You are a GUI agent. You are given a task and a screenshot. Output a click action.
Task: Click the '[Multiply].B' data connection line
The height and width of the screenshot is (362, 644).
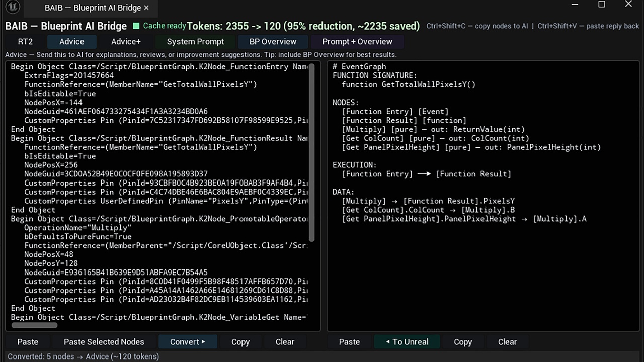[x=428, y=210]
